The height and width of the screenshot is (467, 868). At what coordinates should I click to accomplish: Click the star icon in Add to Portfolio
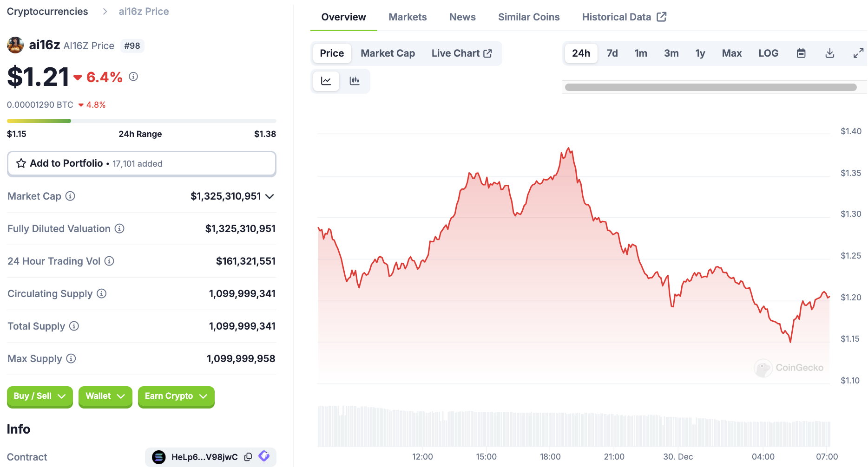pos(21,163)
